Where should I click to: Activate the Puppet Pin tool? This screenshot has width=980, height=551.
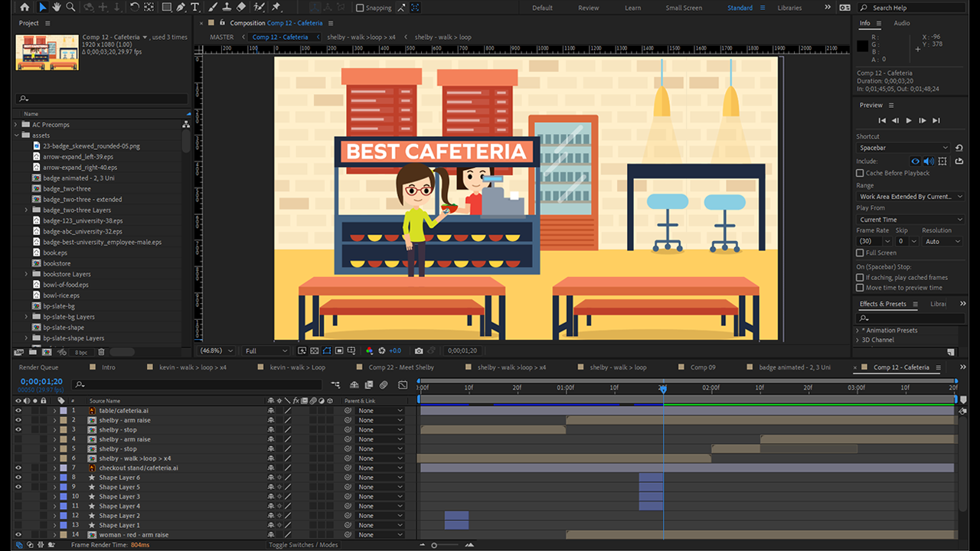(x=276, y=7)
